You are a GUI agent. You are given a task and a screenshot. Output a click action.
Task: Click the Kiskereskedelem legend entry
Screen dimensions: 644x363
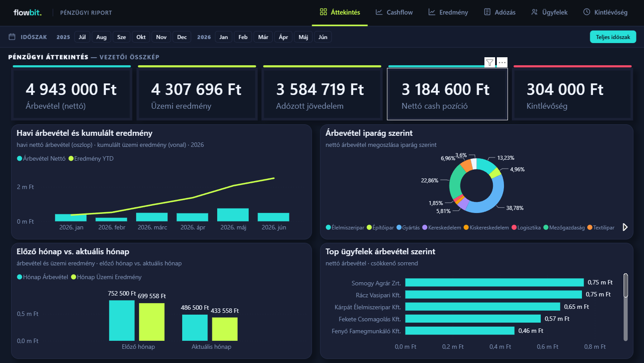[x=486, y=228]
